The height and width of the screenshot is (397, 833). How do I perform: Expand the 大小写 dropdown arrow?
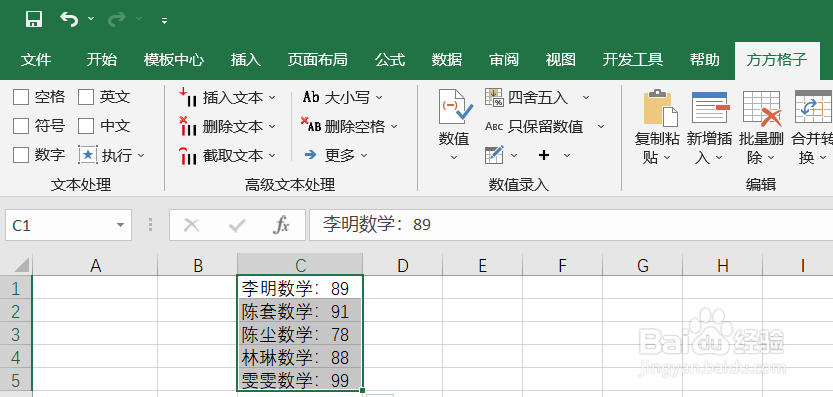(379, 98)
